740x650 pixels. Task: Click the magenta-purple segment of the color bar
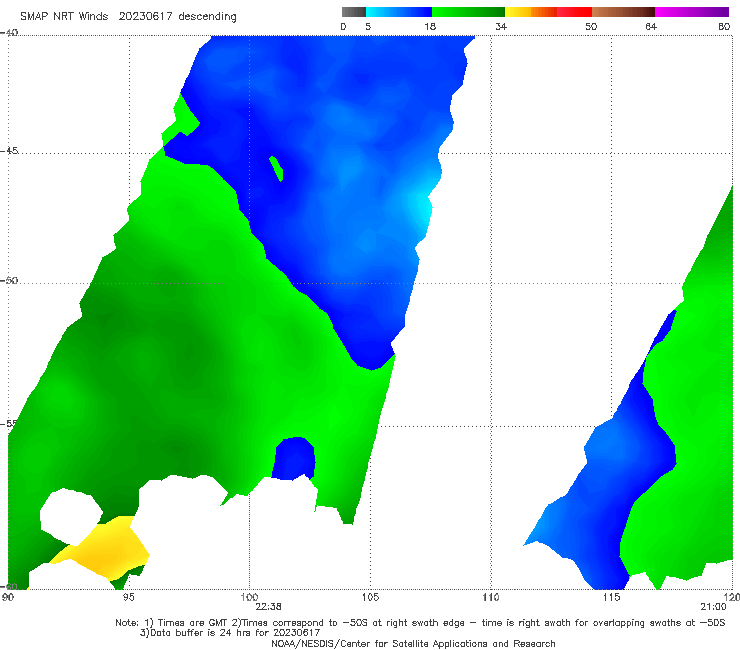pyautogui.click(x=692, y=12)
